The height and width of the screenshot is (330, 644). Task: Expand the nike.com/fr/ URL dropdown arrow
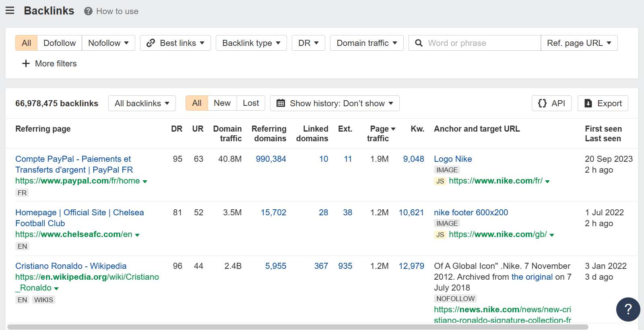tap(547, 181)
